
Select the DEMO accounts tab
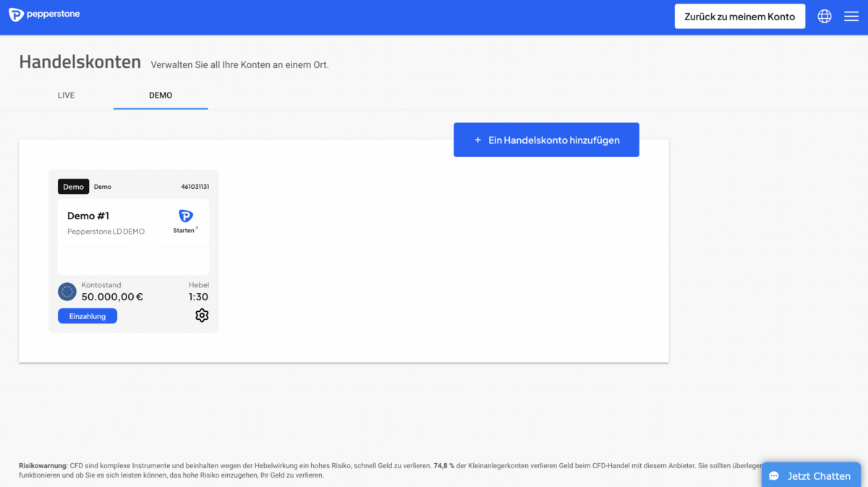pyautogui.click(x=161, y=96)
